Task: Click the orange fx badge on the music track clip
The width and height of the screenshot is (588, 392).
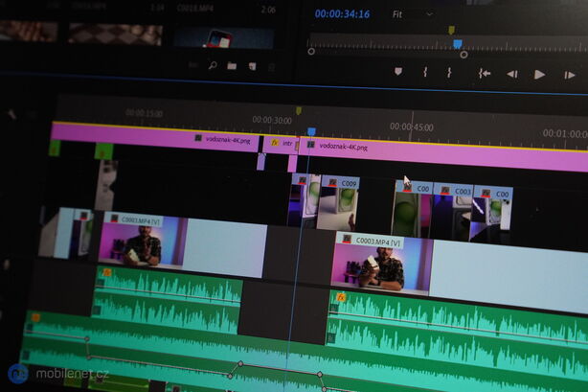Action: (x=35, y=317)
